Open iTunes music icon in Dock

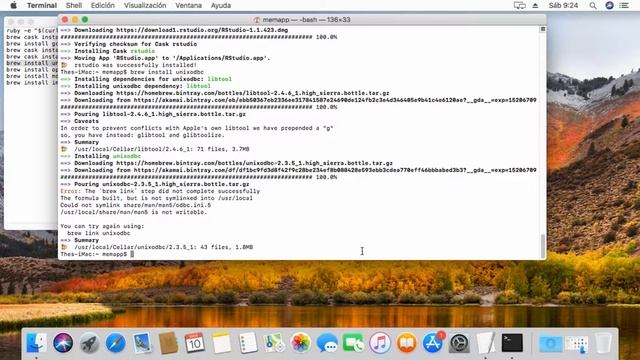pos(380,342)
